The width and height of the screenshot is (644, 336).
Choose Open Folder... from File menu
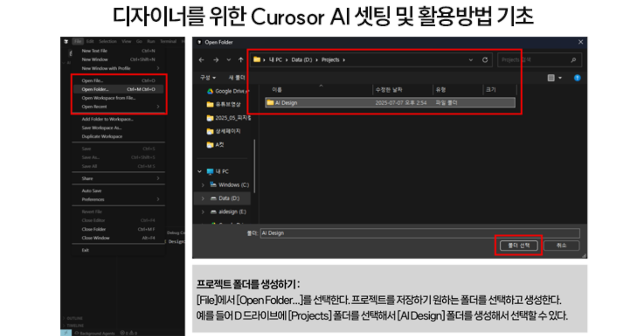[118, 89]
